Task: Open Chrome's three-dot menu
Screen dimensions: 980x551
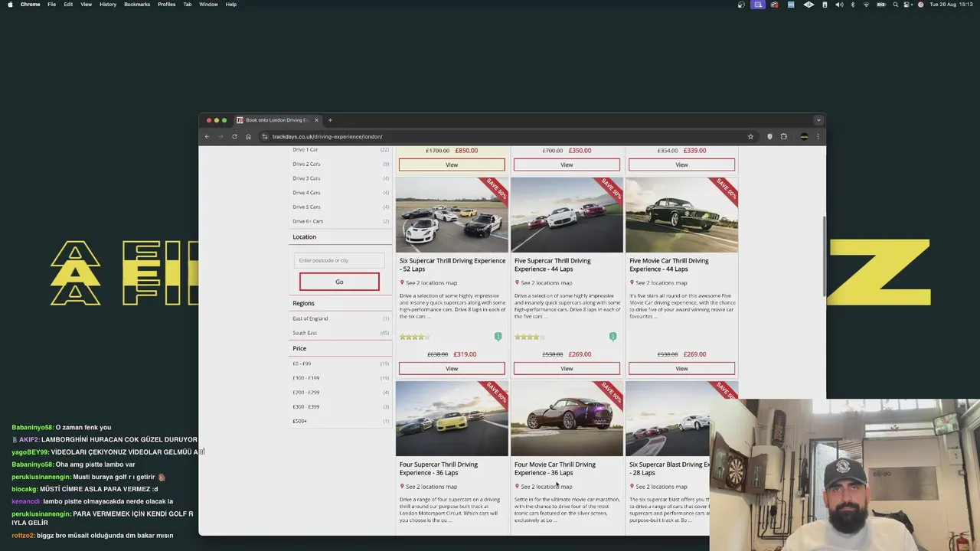Action: (818, 137)
